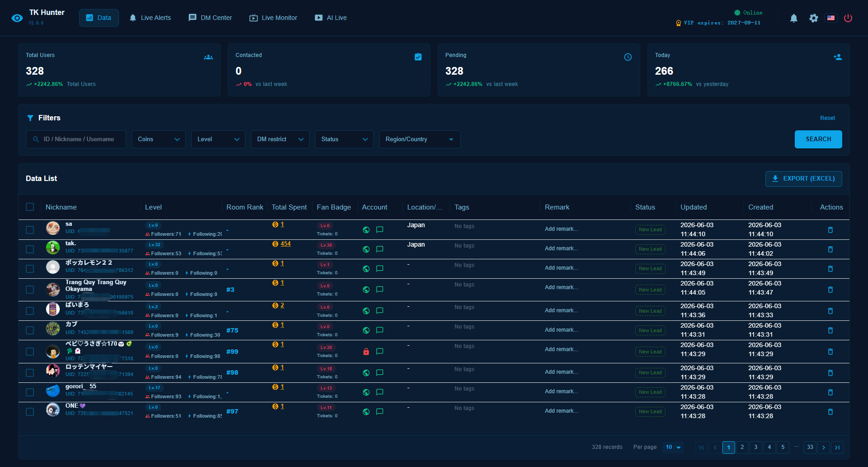Open settings via the gear icon

(x=814, y=18)
